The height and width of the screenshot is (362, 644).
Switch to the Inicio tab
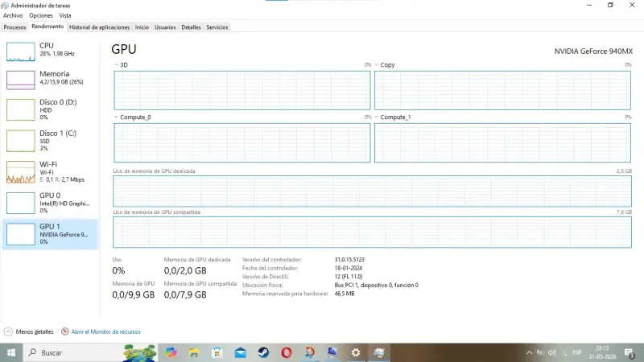(142, 27)
